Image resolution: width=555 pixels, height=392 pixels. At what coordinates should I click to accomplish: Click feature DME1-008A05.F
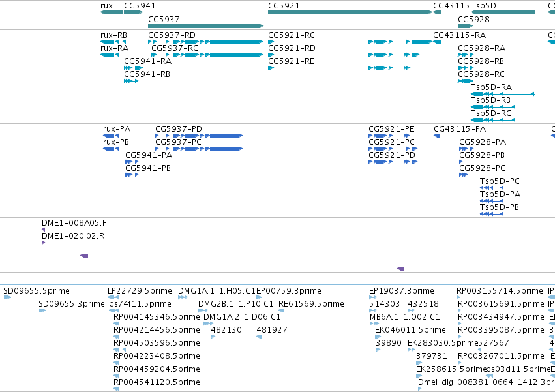(74, 223)
